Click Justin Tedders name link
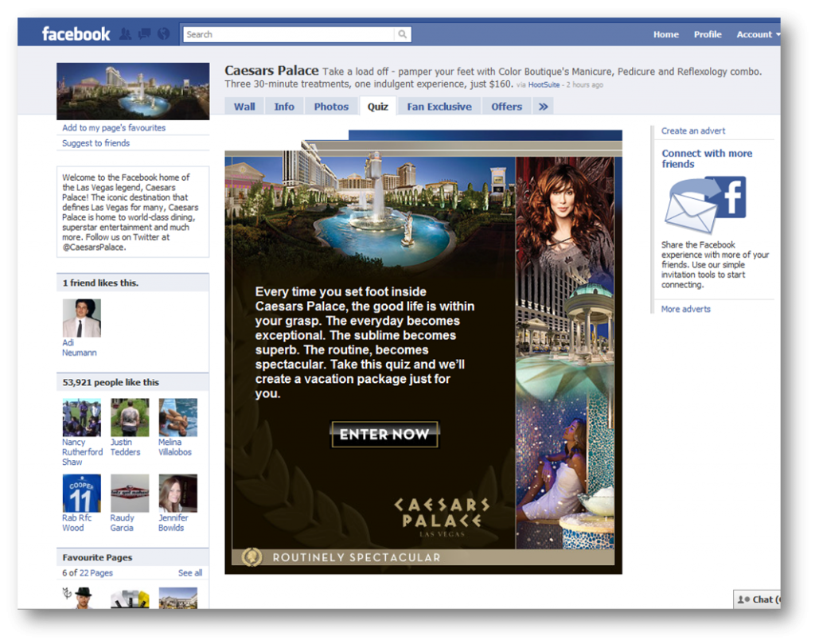815x644 pixels. click(125, 447)
